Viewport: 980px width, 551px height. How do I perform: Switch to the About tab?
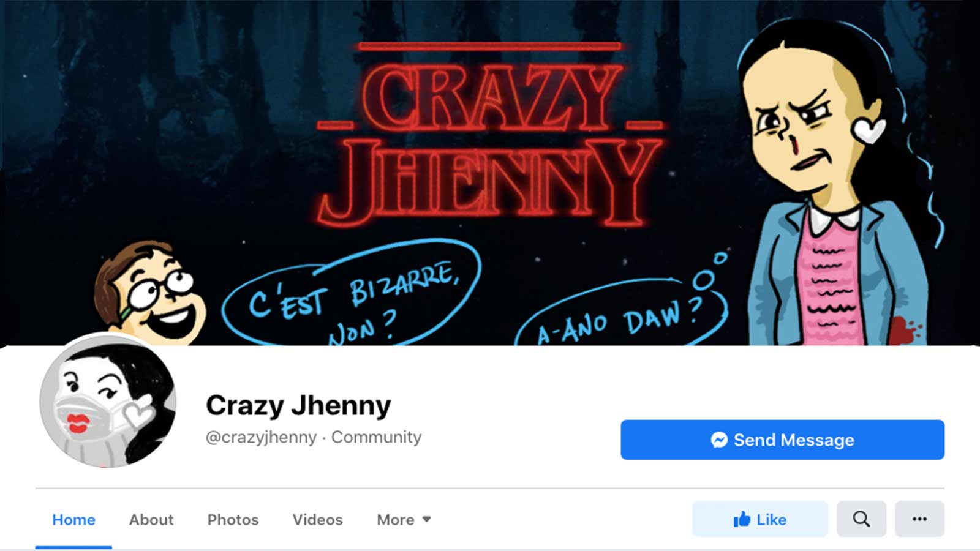coord(151,519)
